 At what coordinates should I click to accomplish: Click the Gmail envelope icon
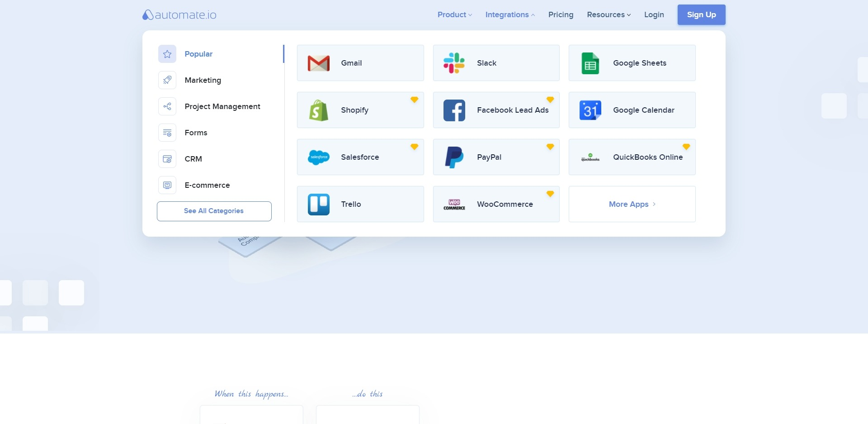319,63
